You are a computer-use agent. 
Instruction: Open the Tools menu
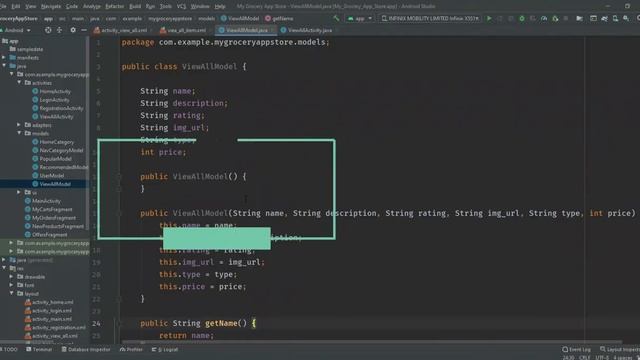[165, 6]
